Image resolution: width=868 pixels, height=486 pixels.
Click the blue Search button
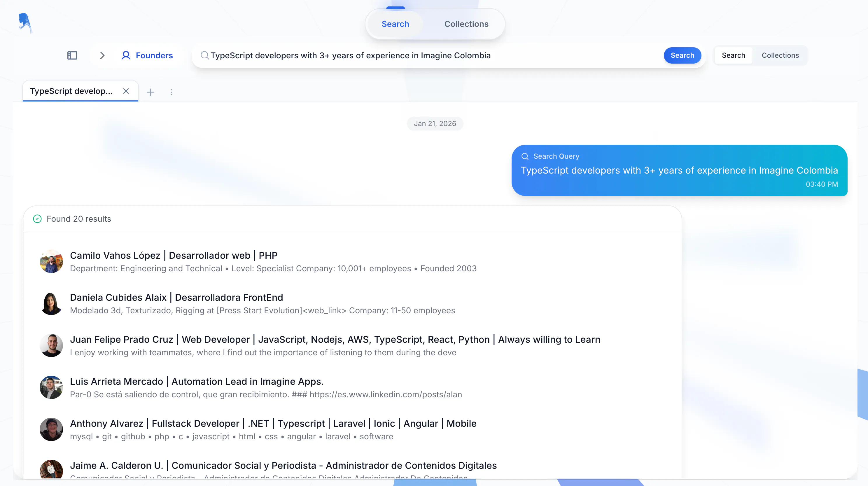click(682, 55)
